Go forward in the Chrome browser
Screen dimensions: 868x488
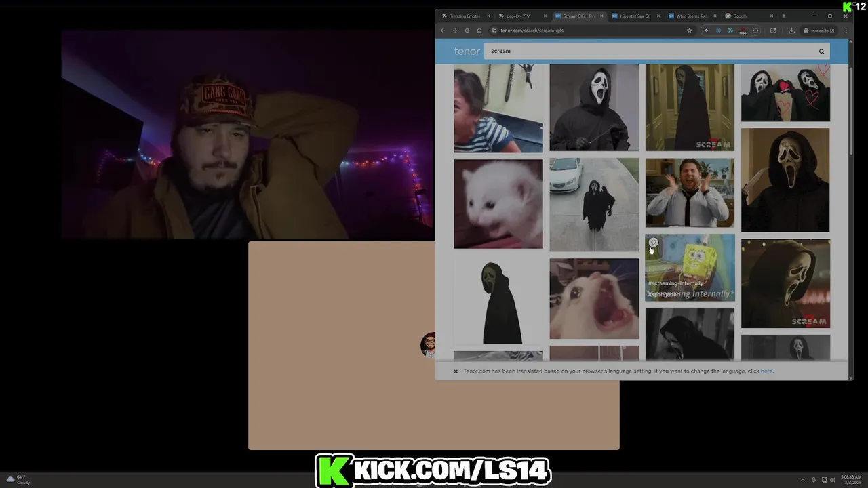point(455,30)
